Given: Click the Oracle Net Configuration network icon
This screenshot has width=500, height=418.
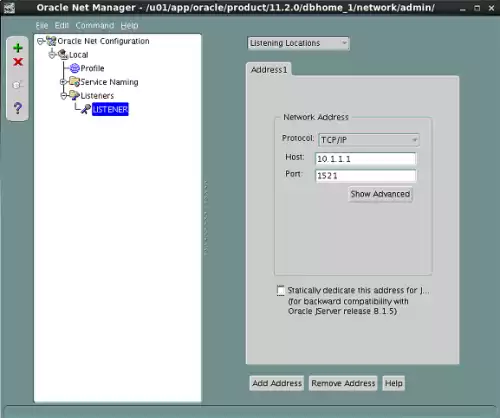Looking at the screenshot, I should tap(51, 41).
